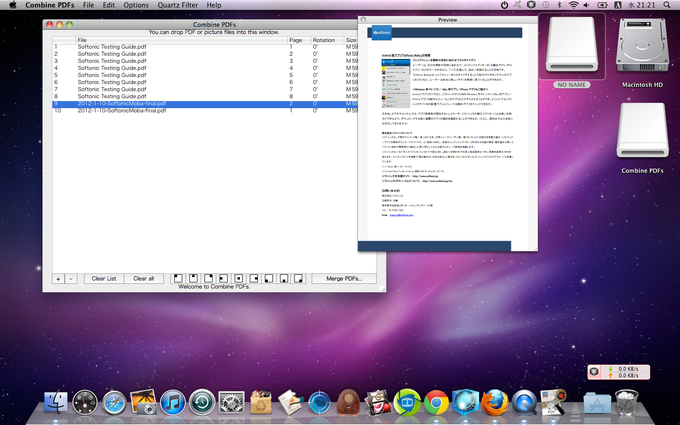680x425 pixels.
Task: Click the battery status icon
Action: point(602,5)
